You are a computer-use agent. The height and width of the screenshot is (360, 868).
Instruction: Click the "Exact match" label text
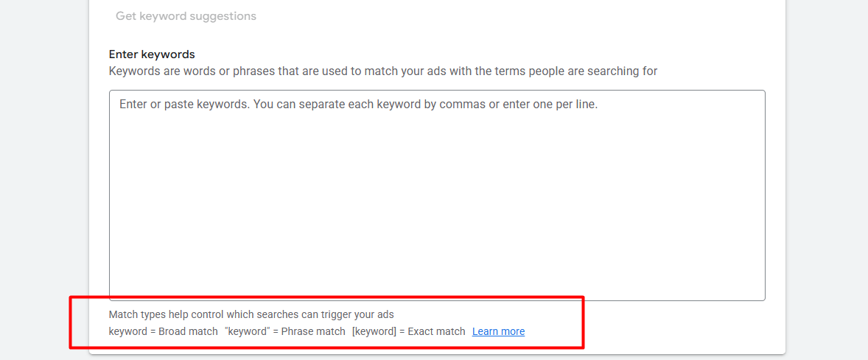tap(436, 331)
